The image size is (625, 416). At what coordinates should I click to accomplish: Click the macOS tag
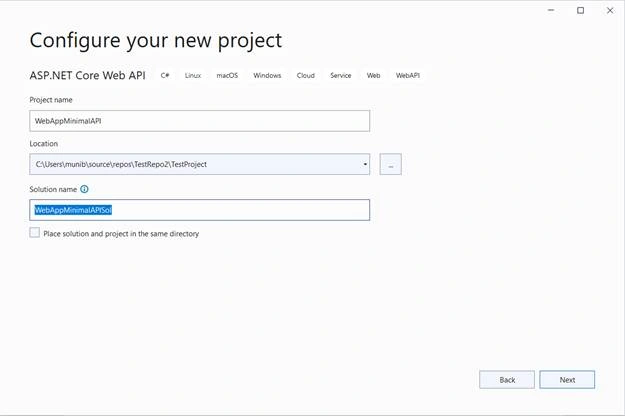click(227, 75)
